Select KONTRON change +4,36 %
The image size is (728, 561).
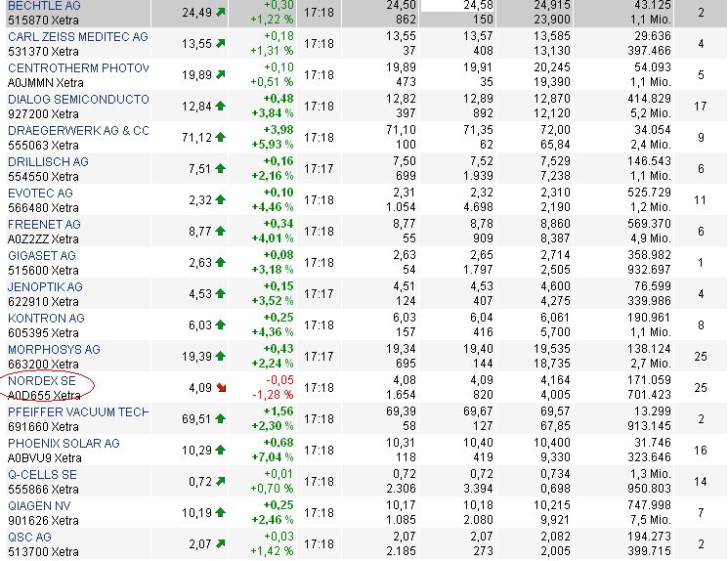273,332
